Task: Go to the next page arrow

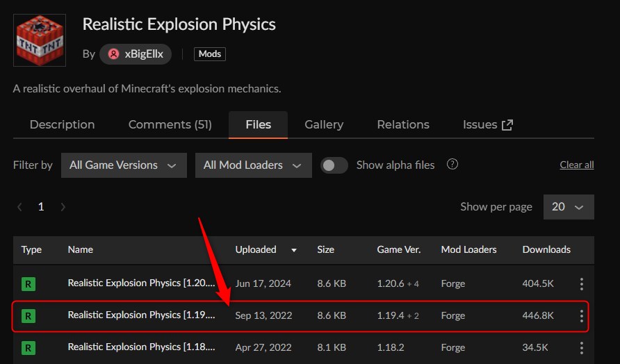Action: 63,207
